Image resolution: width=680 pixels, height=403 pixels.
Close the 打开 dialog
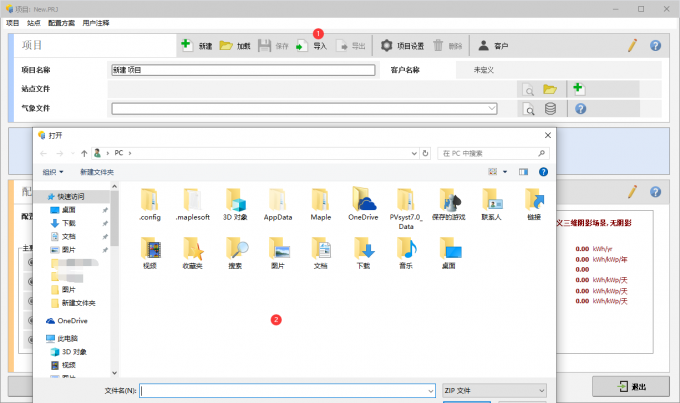coord(548,135)
